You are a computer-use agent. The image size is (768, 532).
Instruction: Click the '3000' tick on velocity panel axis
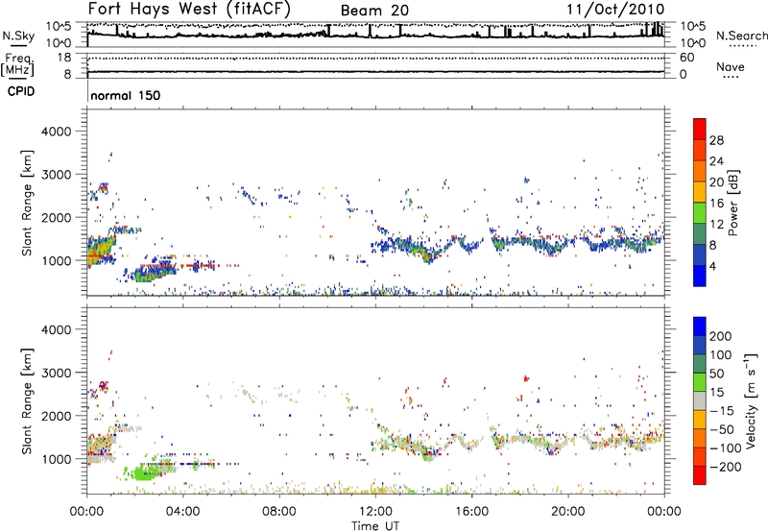(x=56, y=373)
